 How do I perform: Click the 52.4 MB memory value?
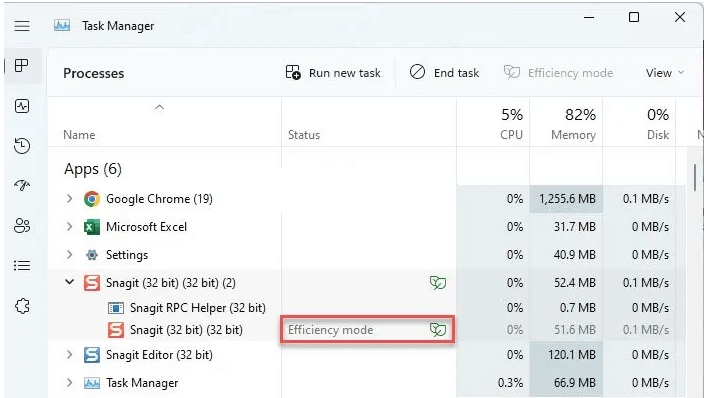click(x=575, y=283)
